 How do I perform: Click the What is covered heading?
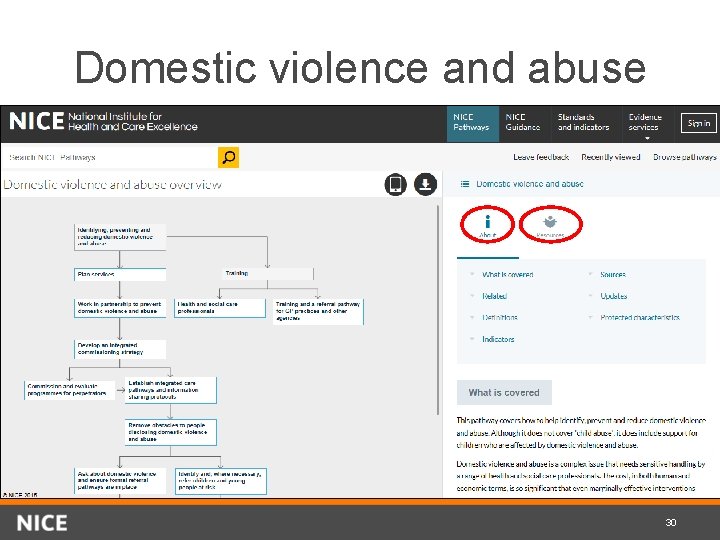[x=504, y=393]
